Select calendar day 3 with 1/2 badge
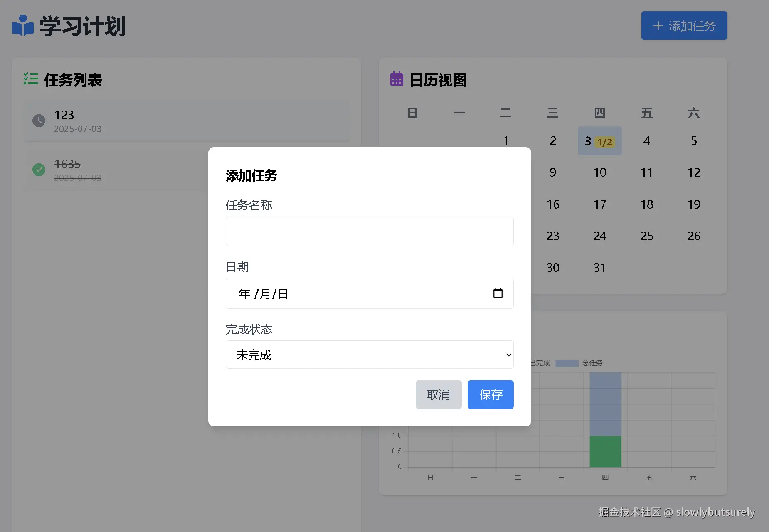This screenshot has height=532, width=769. pyautogui.click(x=599, y=141)
